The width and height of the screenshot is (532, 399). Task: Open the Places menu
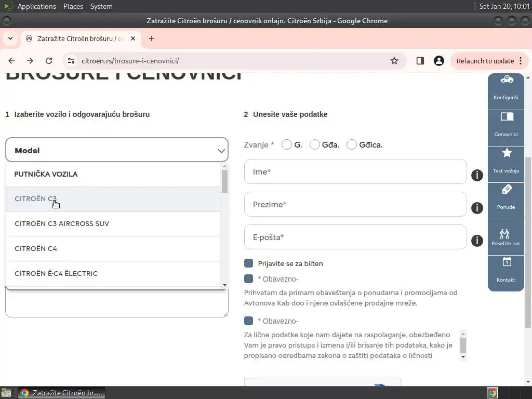73,6
